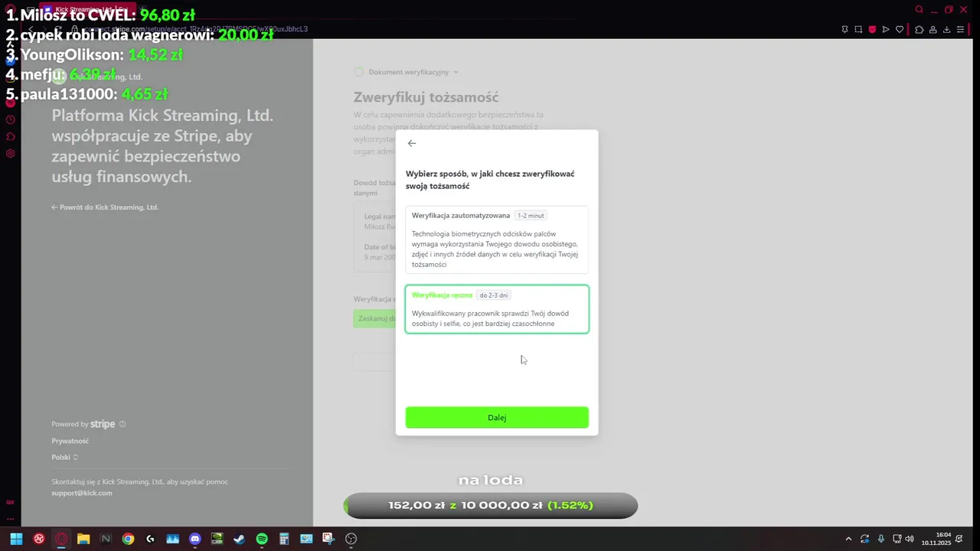Click the Opera GX sidebar settings gear icon
The image size is (980, 551).
(11, 153)
